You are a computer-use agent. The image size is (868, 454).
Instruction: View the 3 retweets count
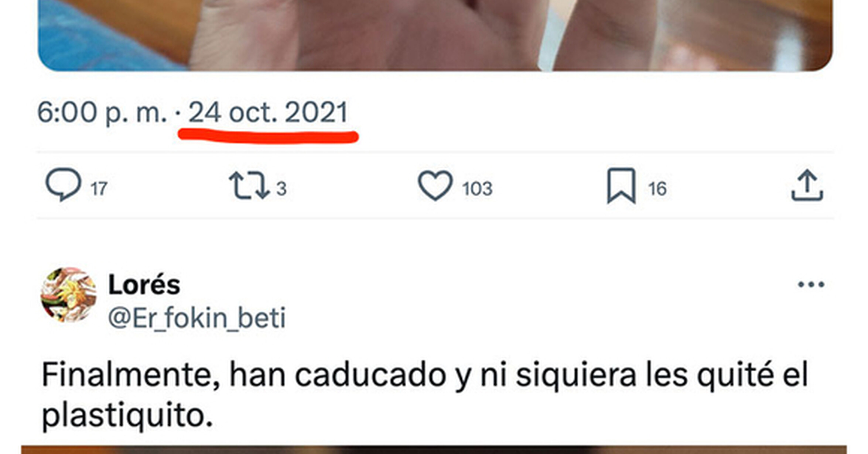click(x=281, y=189)
